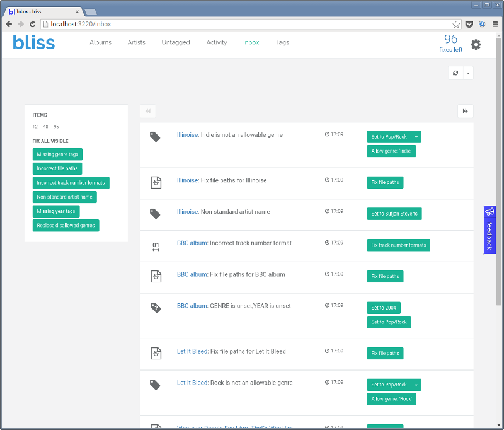
Task: Fix file paths for Illinoise
Action: [385, 182]
